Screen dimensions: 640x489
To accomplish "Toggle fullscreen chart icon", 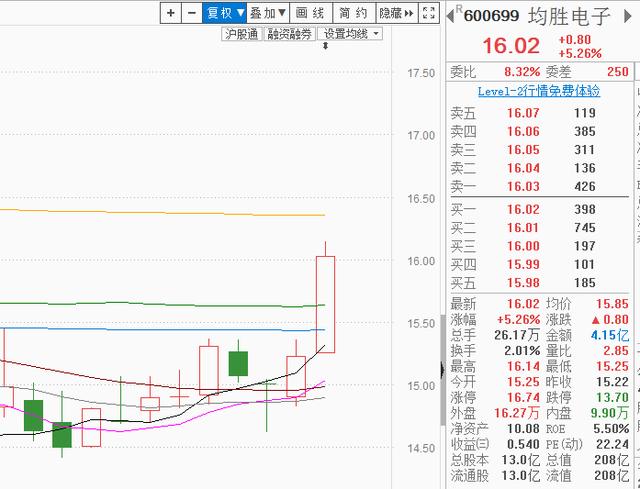I will (429, 13).
